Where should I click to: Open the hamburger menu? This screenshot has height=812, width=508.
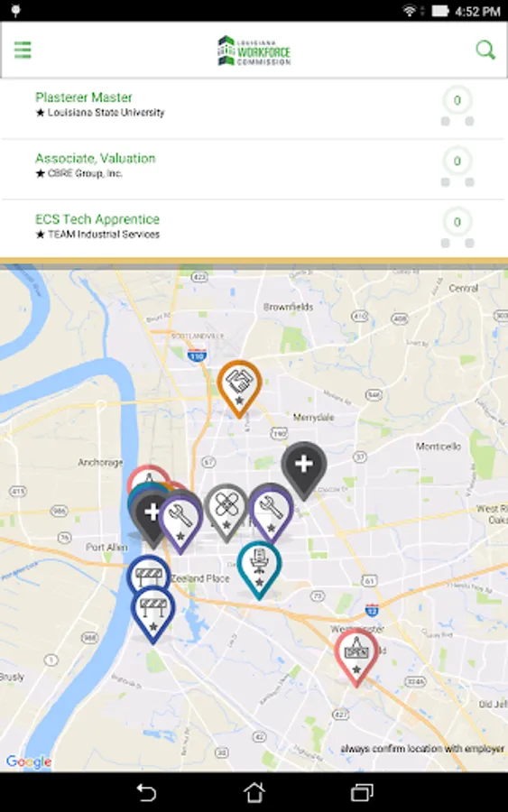[23, 51]
